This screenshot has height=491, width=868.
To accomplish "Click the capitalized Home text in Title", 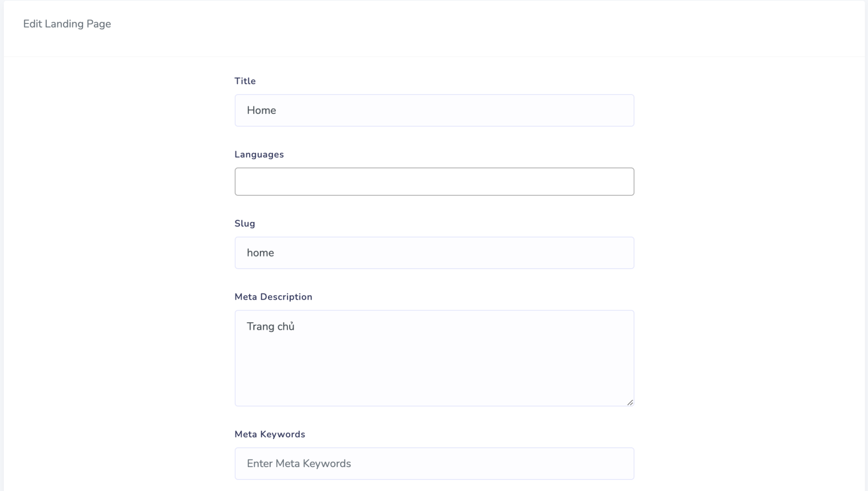I will pyautogui.click(x=261, y=111).
